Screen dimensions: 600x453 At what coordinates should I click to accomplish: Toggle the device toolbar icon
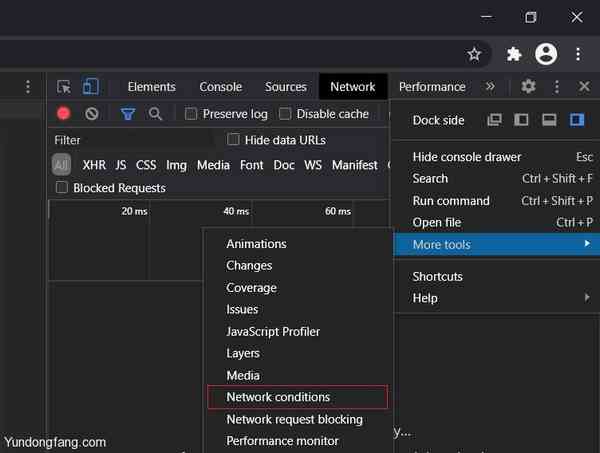click(91, 86)
